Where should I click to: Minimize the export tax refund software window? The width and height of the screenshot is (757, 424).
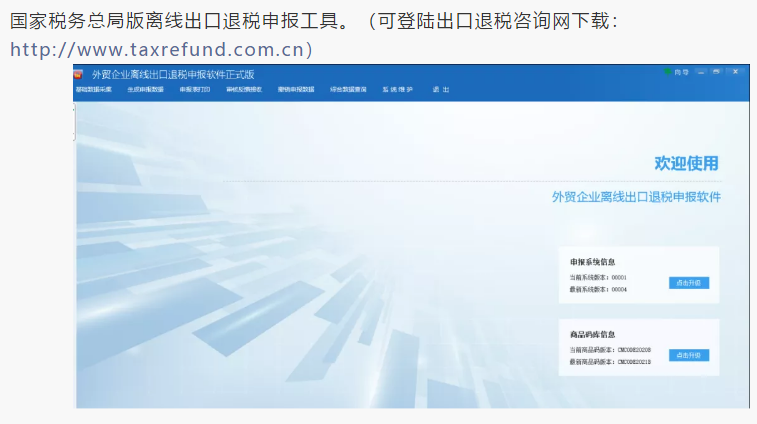tap(701, 72)
